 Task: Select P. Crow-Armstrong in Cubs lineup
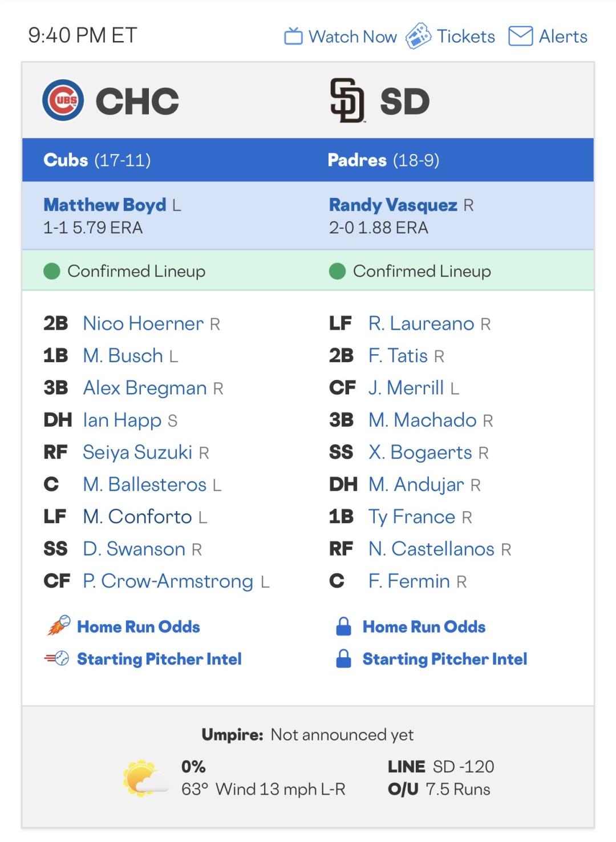(x=168, y=581)
